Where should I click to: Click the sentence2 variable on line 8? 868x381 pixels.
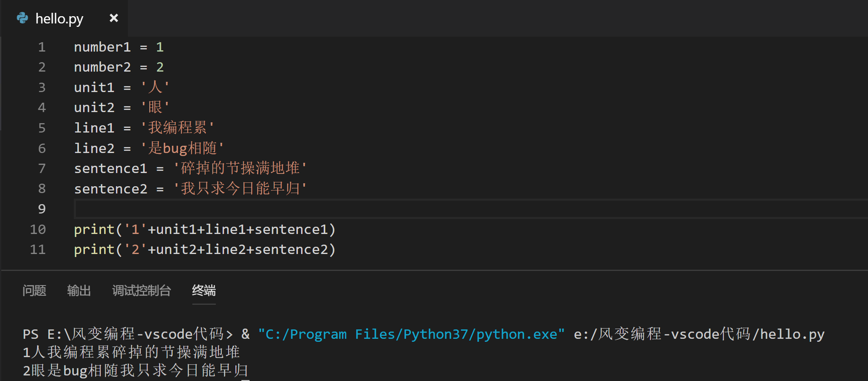tap(110, 189)
